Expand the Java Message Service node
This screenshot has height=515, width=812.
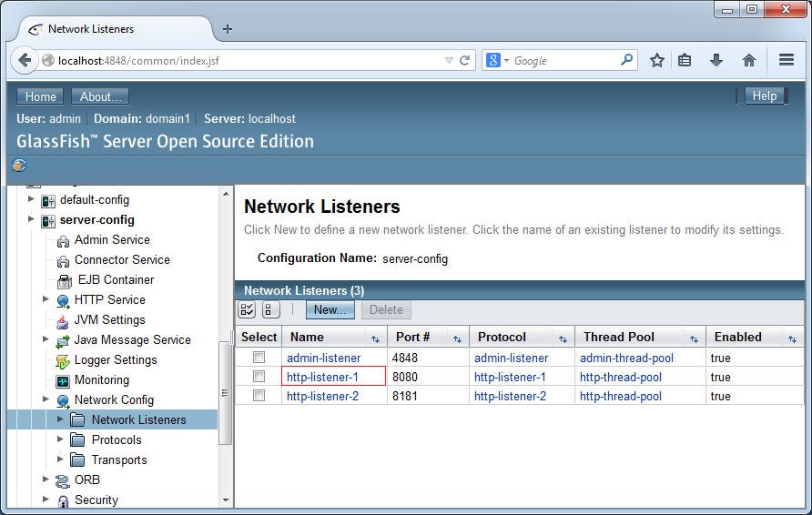point(46,339)
